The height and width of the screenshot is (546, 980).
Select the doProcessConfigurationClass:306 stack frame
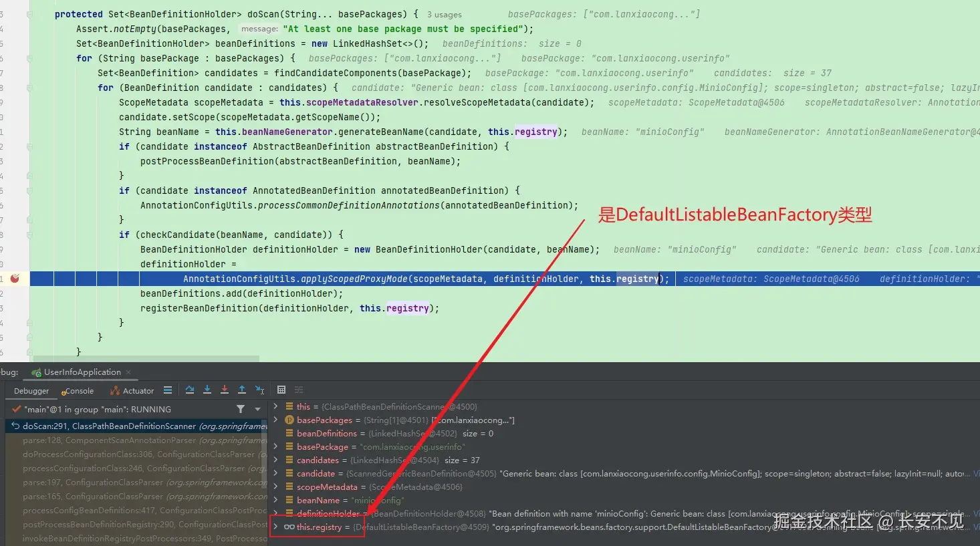[x=136, y=454]
